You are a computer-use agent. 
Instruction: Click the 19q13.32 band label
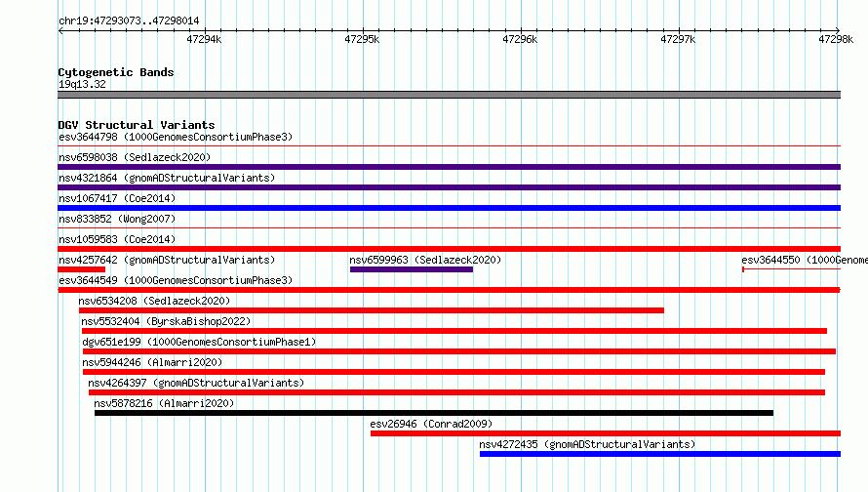tap(82, 84)
